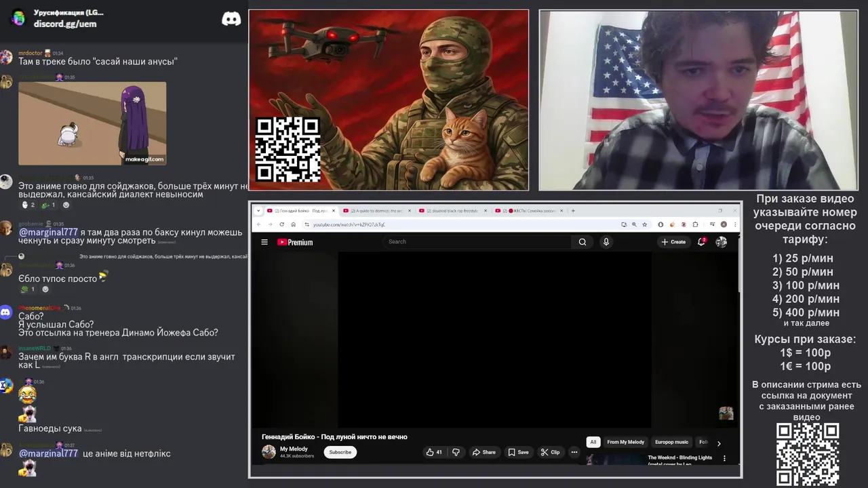Viewport: 868px width, 488px height.
Task: Open the YouTube hamburger guide menu
Action: point(264,242)
